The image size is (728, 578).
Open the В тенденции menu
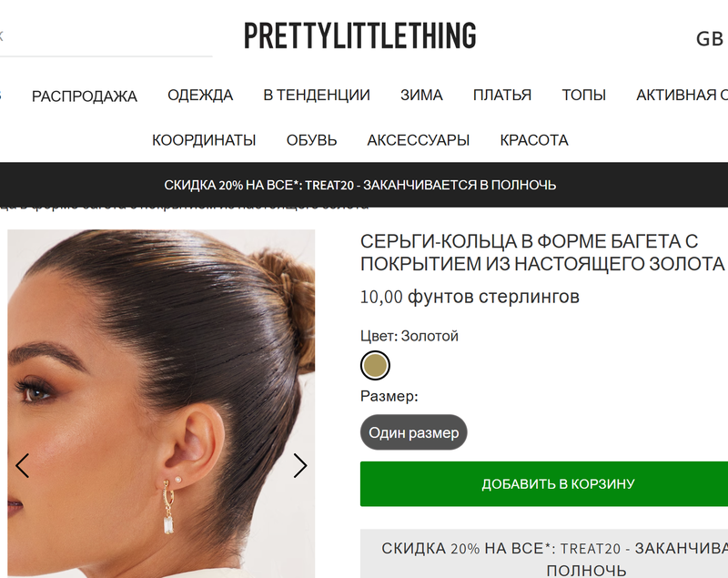click(x=317, y=96)
